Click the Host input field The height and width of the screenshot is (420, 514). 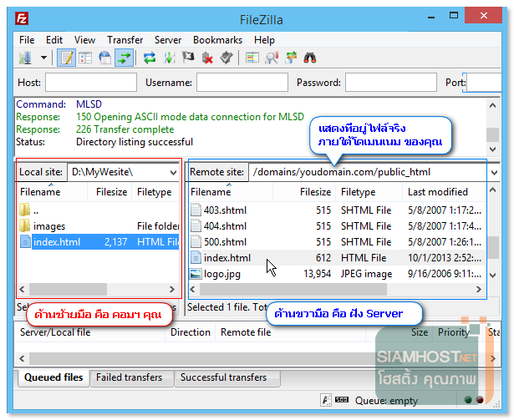click(90, 83)
